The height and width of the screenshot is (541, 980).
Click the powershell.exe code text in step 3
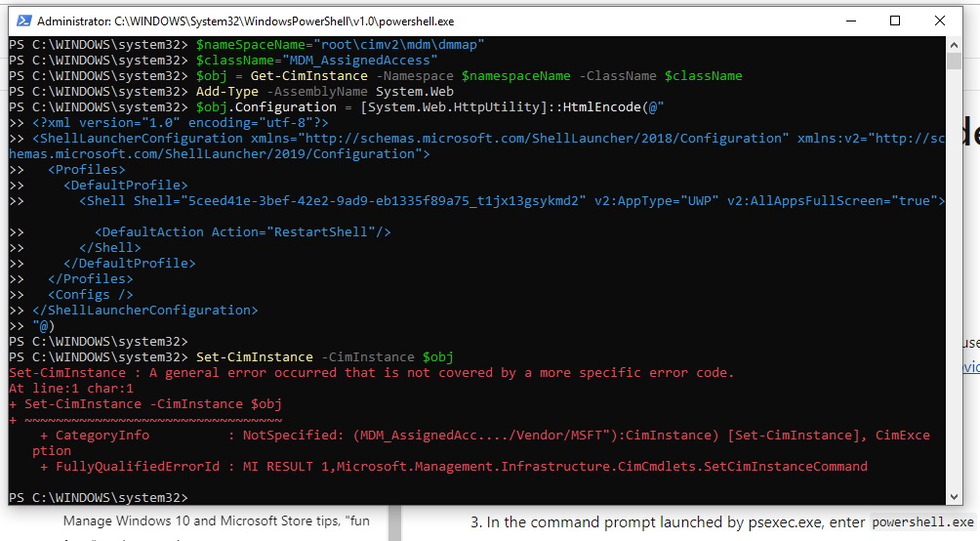(921, 522)
